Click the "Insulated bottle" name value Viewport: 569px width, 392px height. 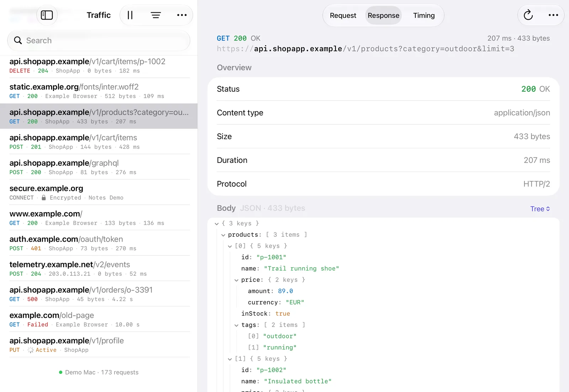click(x=298, y=381)
